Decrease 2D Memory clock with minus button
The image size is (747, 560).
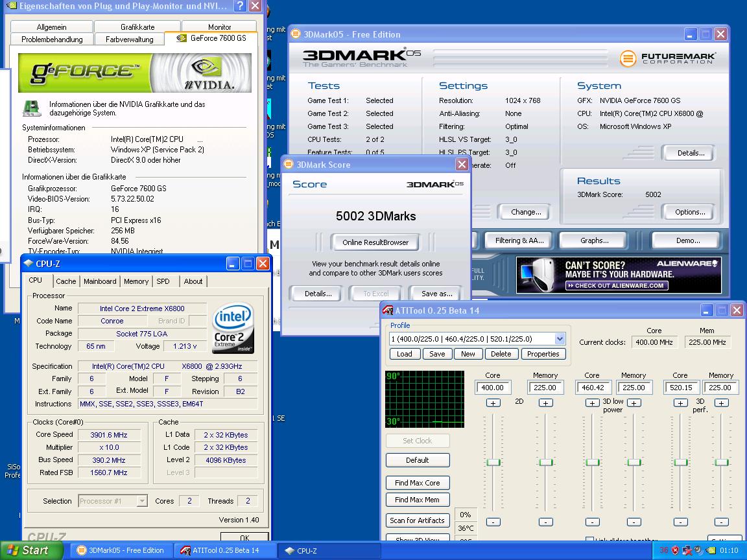pos(545,522)
